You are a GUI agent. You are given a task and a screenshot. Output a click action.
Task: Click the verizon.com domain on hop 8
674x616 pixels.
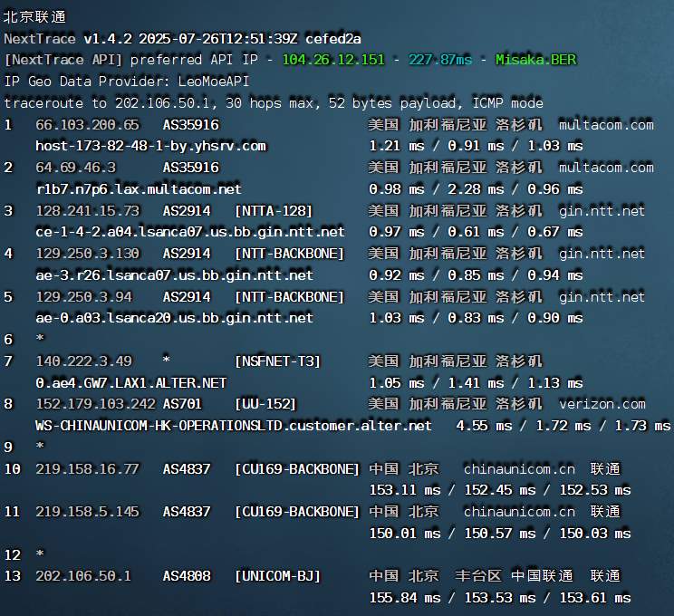(x=602, y=404)
